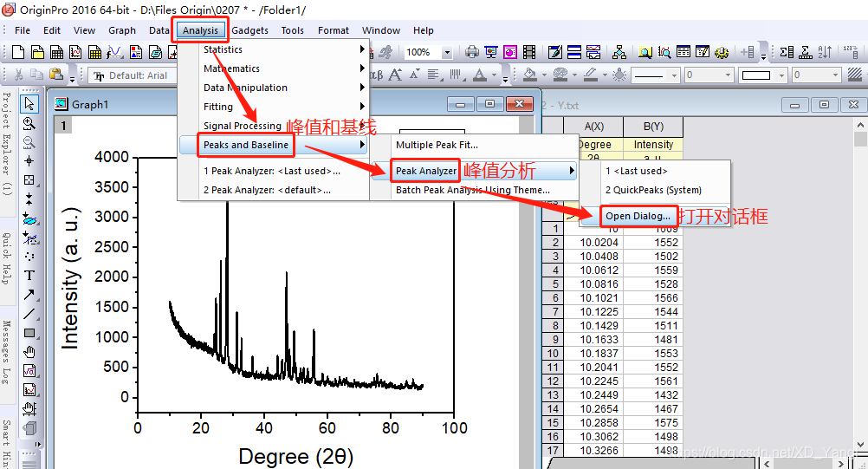Select the B(Y) column header in workbook
Image resolution: width=868 pixels, height=469 pixels.
point(653,127)
